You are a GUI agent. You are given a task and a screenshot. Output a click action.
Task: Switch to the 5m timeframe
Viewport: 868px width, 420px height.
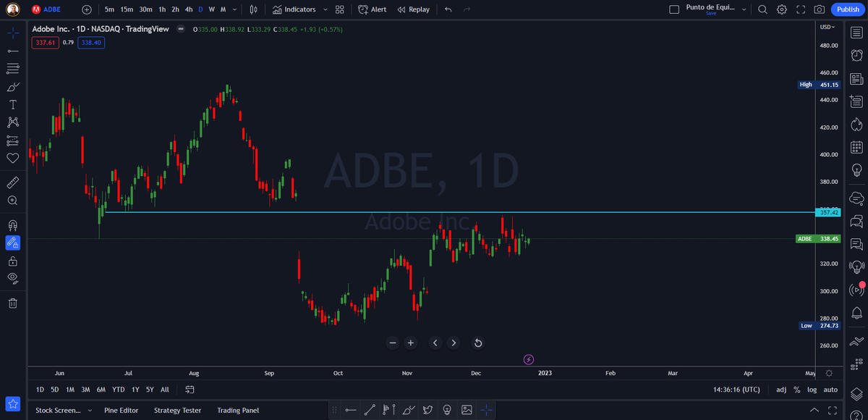coord(109,9)
